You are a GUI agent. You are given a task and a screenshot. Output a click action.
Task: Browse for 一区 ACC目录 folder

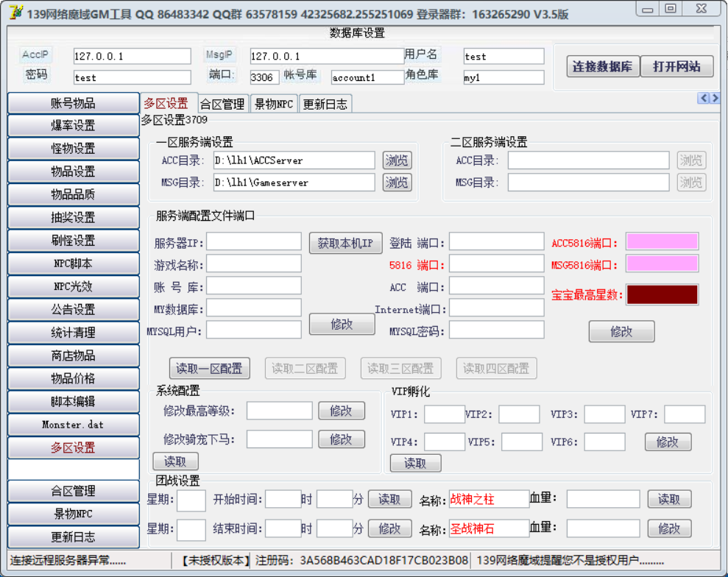coord(397,160)
